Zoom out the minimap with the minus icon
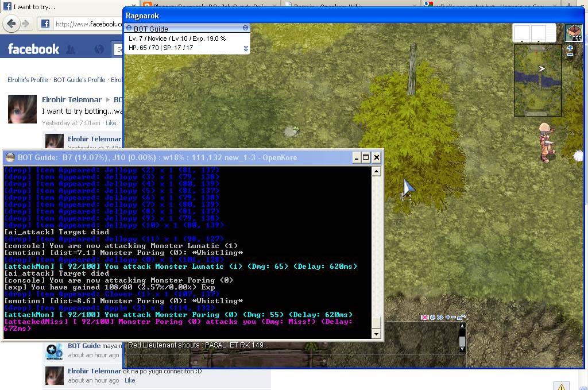 tap(570, 55)
